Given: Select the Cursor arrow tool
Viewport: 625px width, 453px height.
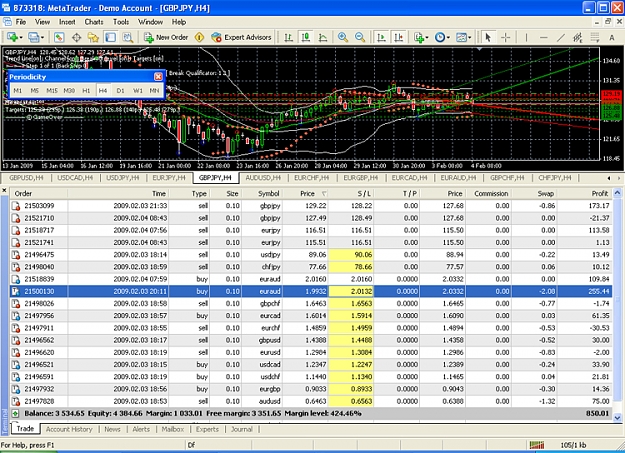Looking at the screenshot, I should [x=488, y=37].
